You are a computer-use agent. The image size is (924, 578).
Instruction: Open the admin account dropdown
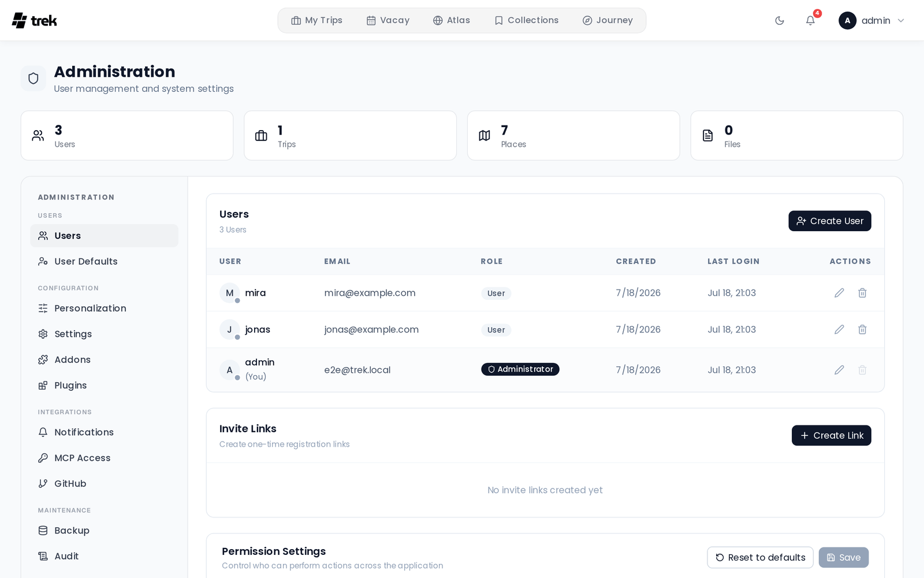click(x=872, y=21)
